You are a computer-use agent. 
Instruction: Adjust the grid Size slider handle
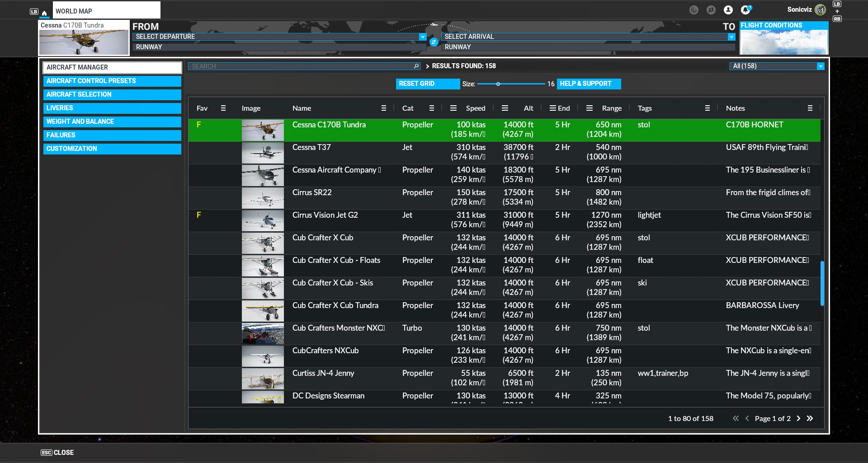pyautogui.click(x=498, y=84)
